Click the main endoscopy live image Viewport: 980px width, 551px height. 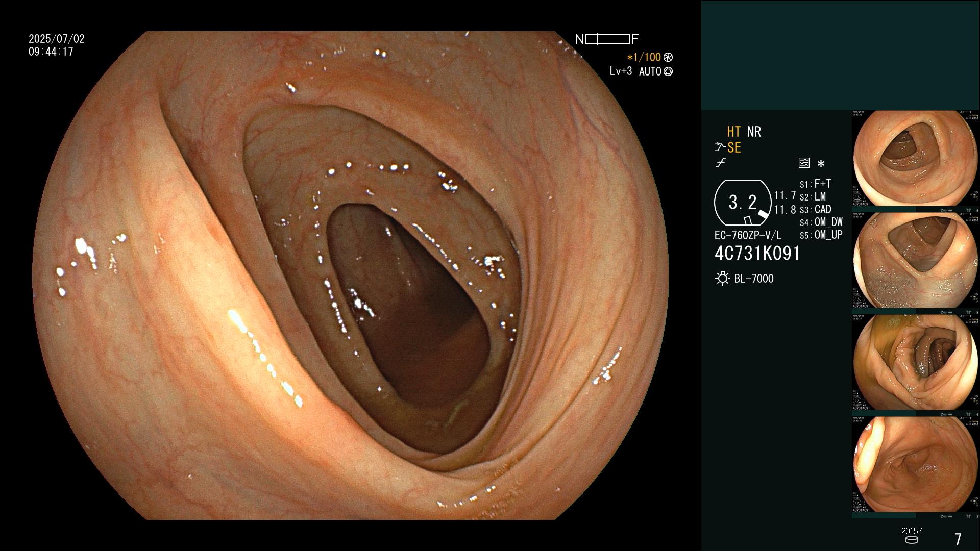[x=351, y=275]
